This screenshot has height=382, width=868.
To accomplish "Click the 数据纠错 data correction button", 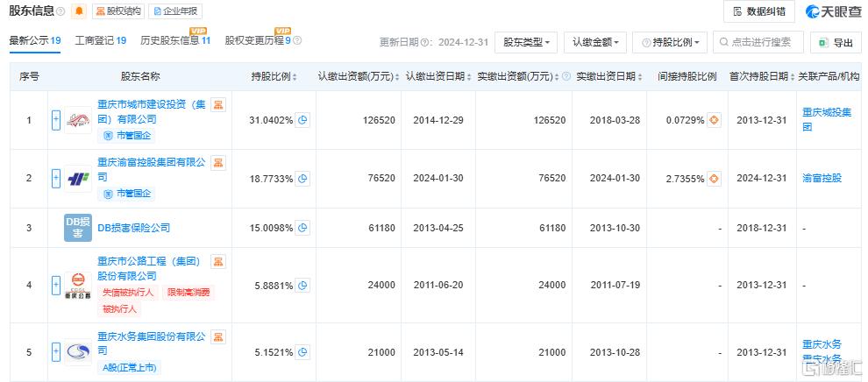I will pyautogui.click(x=759, y=11).
